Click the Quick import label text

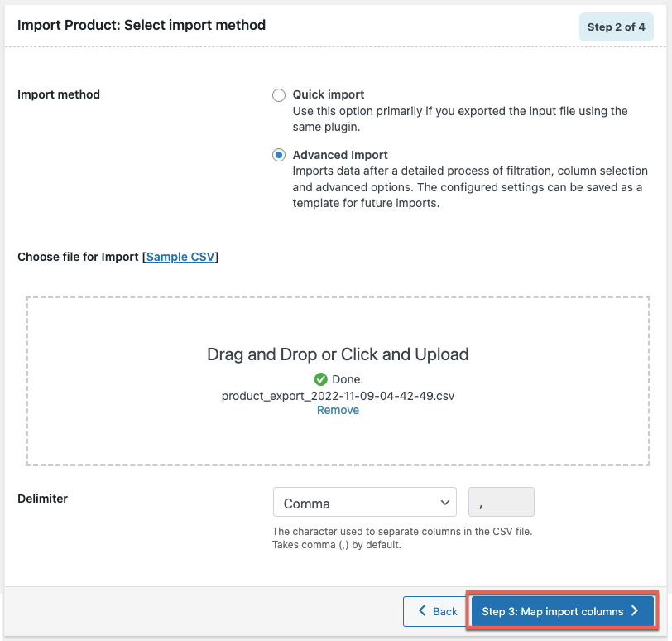pos(329,94)
